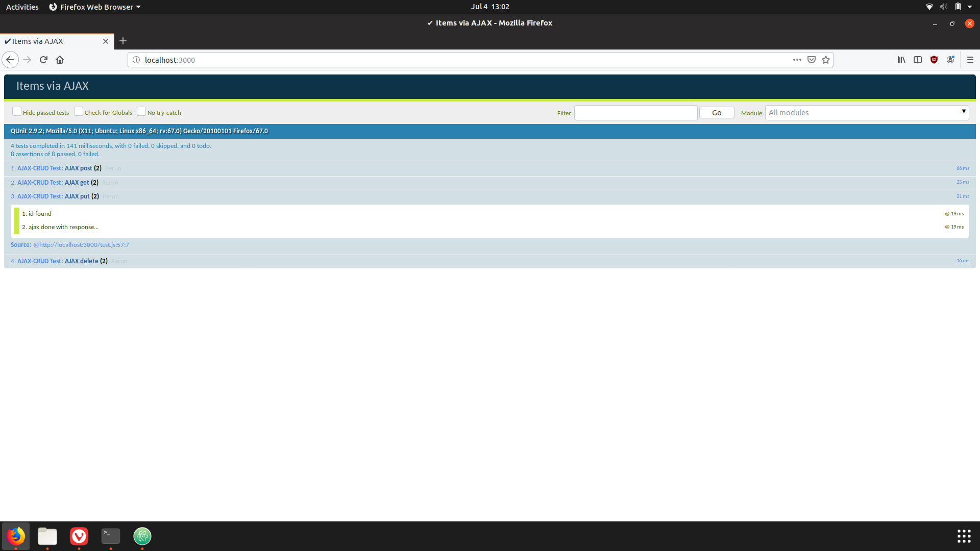
Task: Open Firefox hamburger menu
Action: click(970, 60)
